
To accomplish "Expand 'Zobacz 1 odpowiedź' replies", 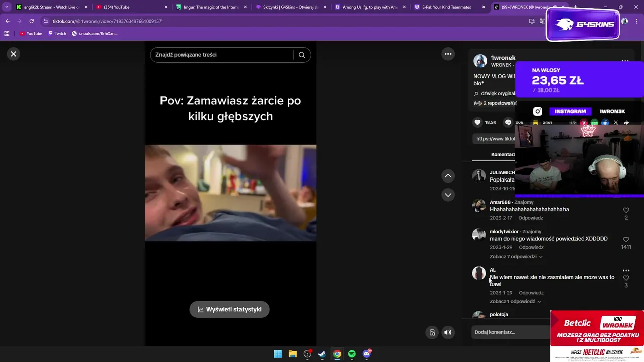I will point(515,302).
